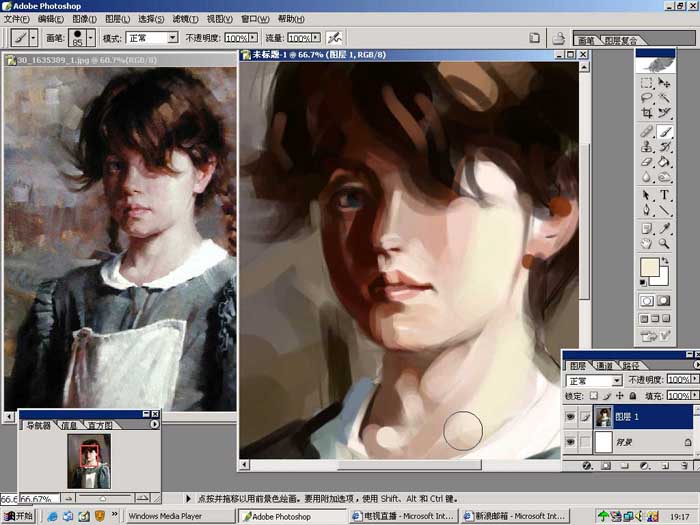The image size is (700, 525).
Task: Open Layers panel flyout menu
Action: [696, 365]
